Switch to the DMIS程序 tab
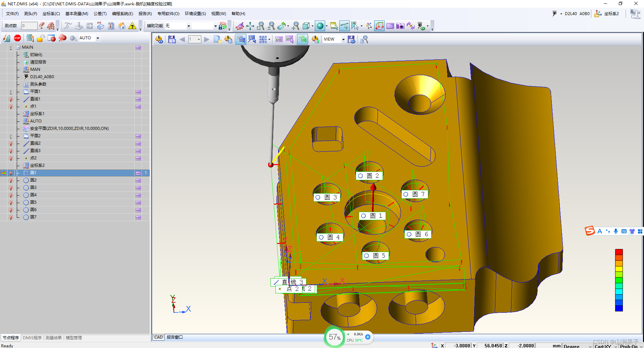The image size is (644, 348). pyautogui.click(x=32, y=338)
